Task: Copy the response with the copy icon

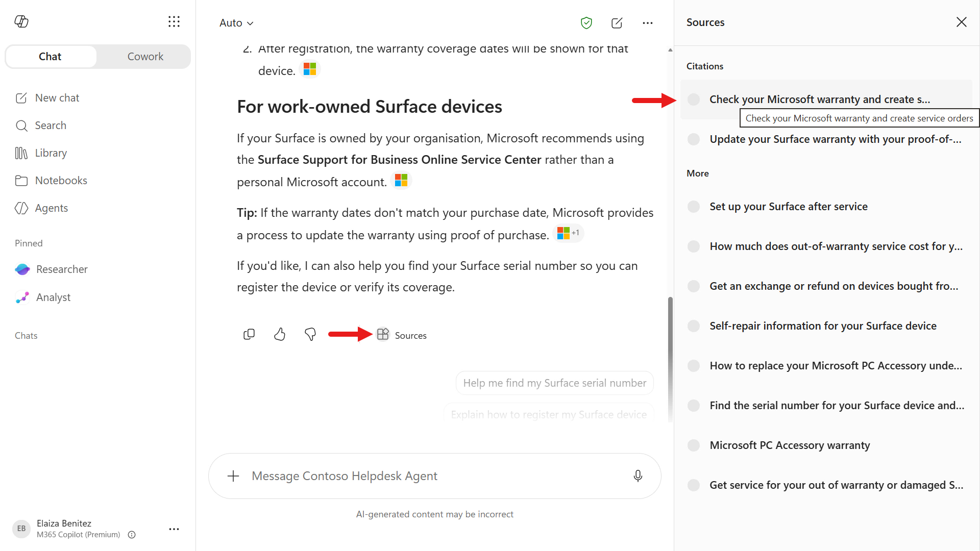Action: click(249, 335)
